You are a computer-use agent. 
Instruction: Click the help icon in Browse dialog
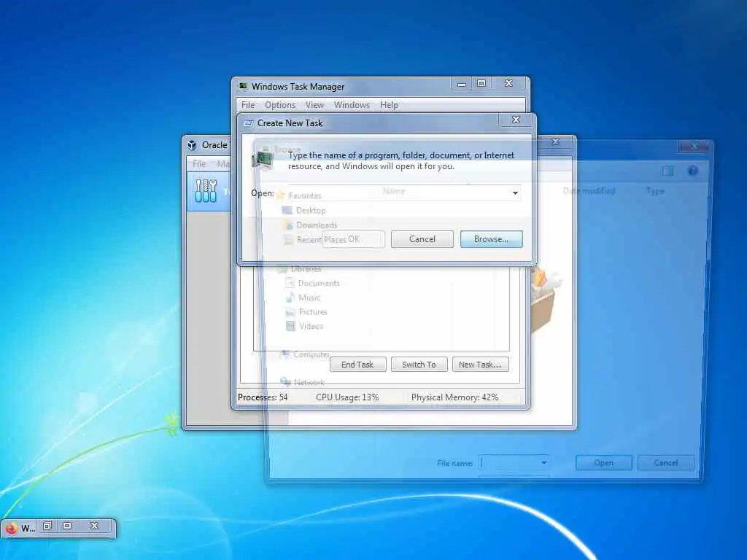click(693, 171)
